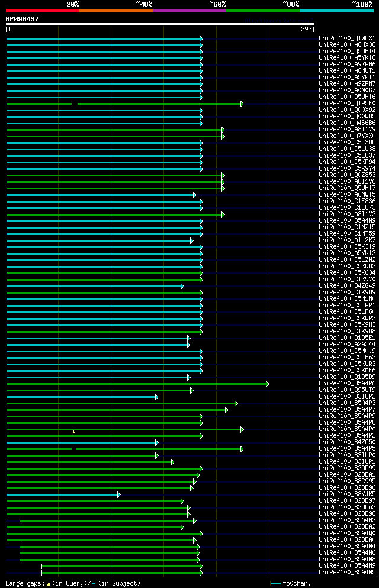Click the red 20% identity color band

pos(43,11)
